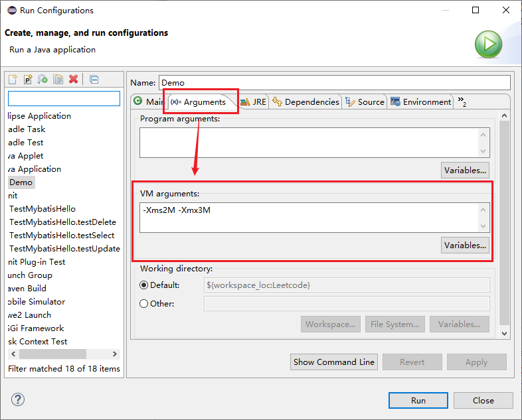Select Gradle Test entry
Image resolution: width=522 pixels, height=420 pixels.
25,143
